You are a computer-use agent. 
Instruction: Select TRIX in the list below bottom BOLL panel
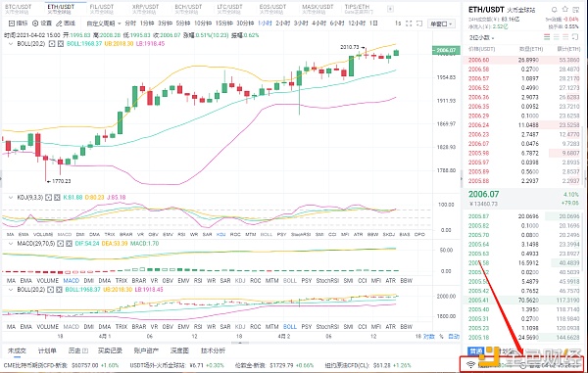click(122, 327)
